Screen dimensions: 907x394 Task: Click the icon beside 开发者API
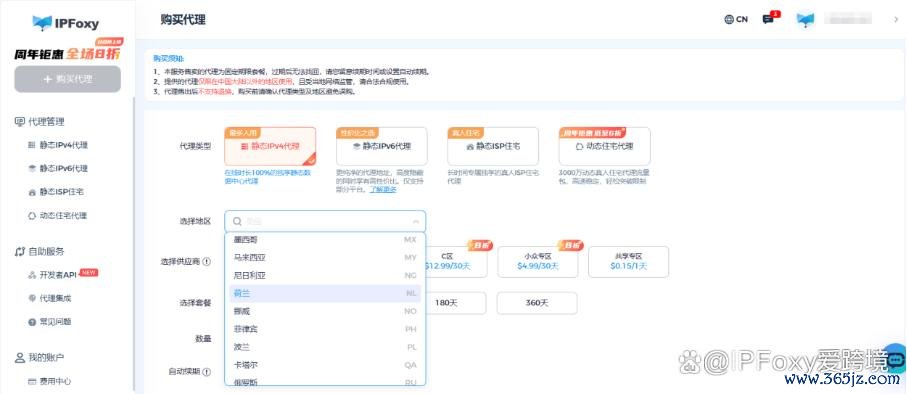(x=32, y=275)
